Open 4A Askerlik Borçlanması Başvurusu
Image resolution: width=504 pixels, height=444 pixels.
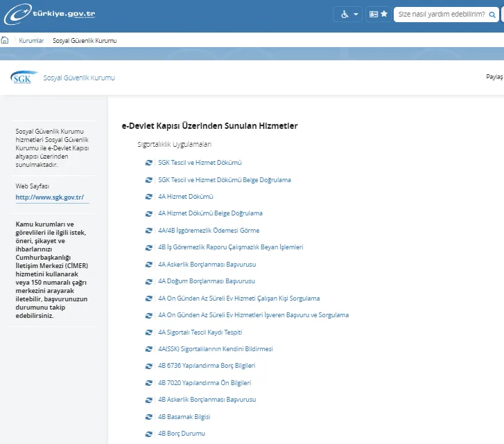click(x=207, y=264)
